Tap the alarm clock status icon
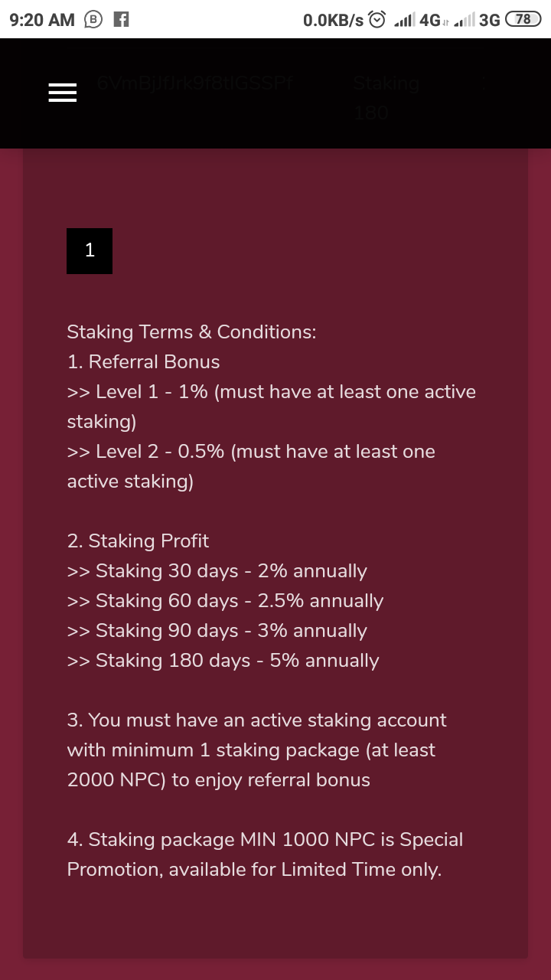The width and height of the screenshot is (551, 980). point(377,20)
